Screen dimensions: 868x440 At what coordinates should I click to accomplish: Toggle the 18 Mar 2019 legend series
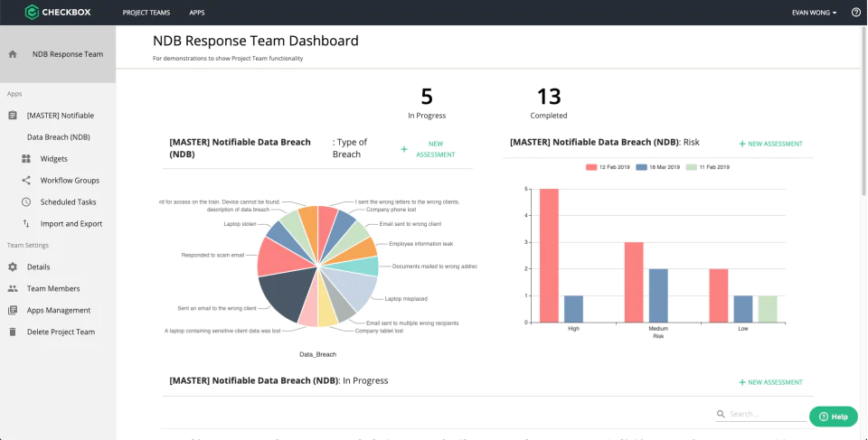[x=657, y=167]
